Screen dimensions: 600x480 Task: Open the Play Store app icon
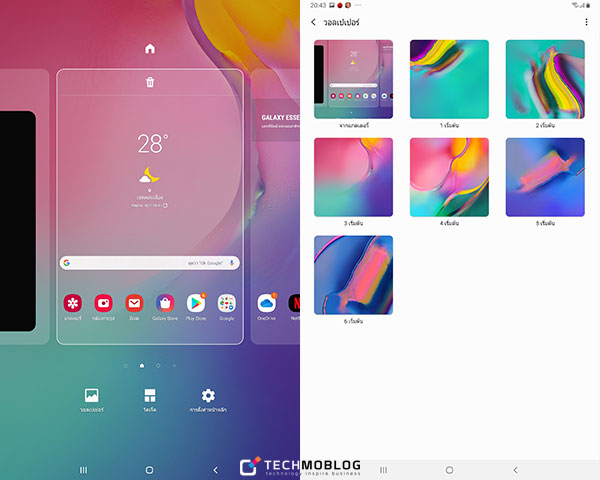point(196,304)
